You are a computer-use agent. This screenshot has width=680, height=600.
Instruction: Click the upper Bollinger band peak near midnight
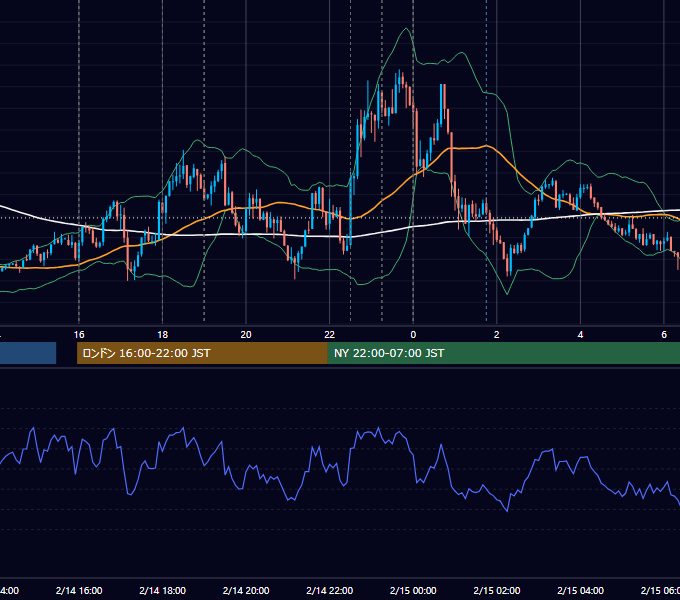(406, 29)
